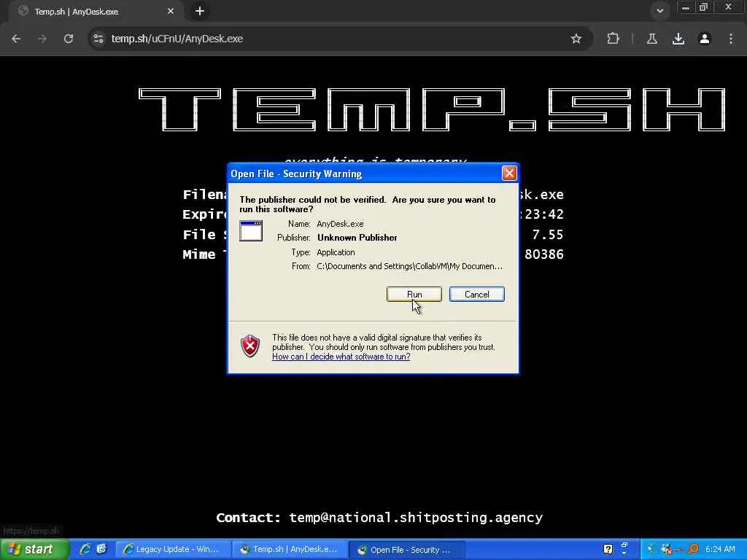The width and height of the screenshot is (747, 560).
Task: Open the tab search dropdown arrow
Action: [659, 10]
